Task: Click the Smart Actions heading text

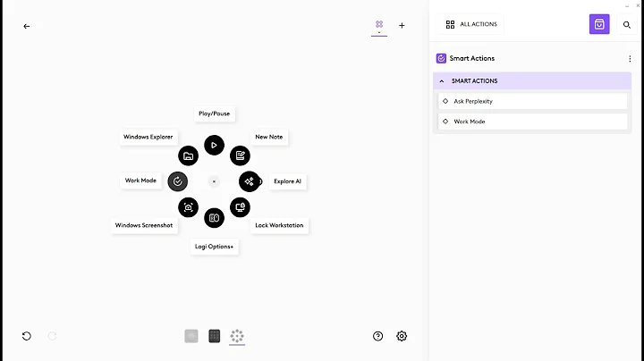Action: 472,58
